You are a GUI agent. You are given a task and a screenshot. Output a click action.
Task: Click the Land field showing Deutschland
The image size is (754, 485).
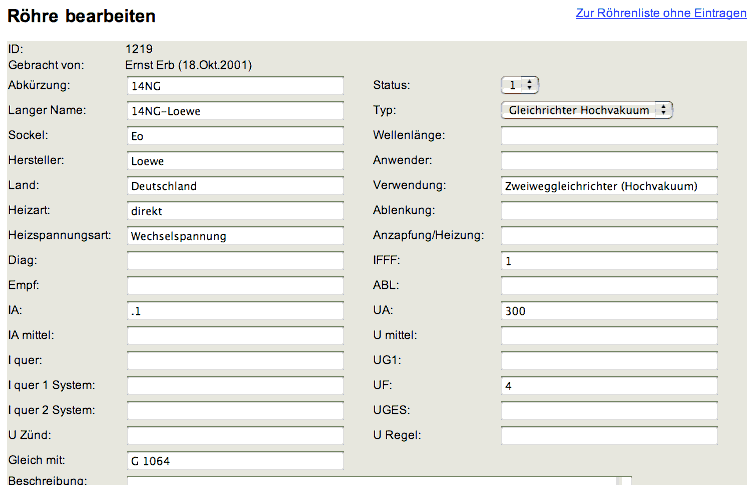pyautogui.click(x=235, y=186)
